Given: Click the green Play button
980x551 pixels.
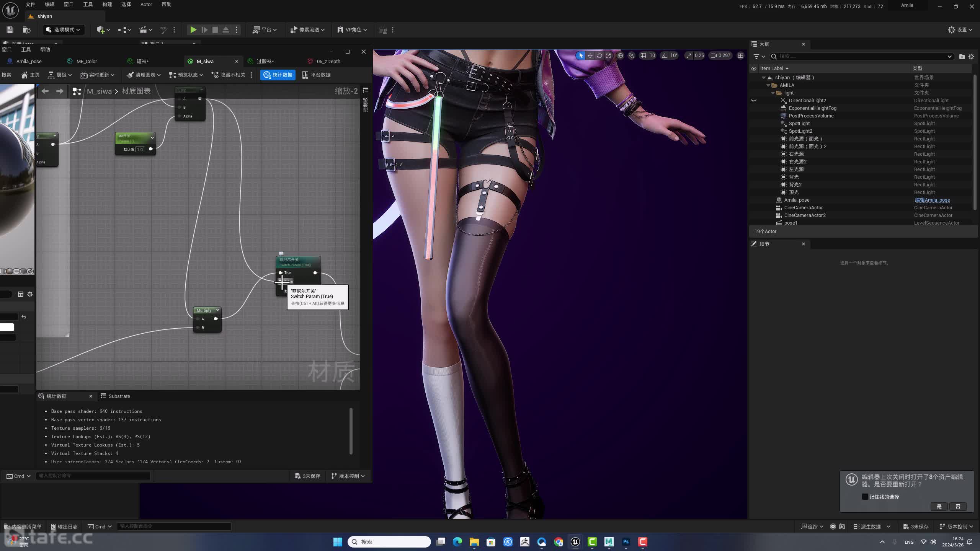Looking at the screenshot, I should [x=193, y=30].
